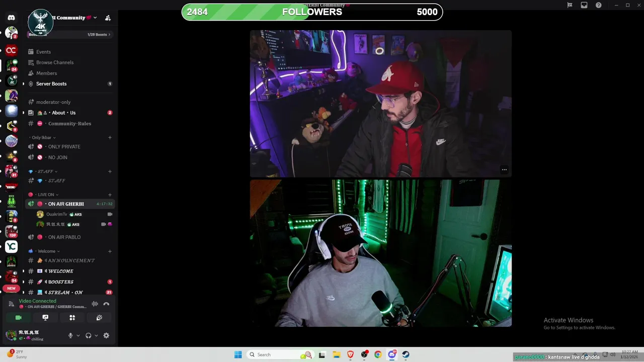
Task: Open Chrome from taskbar
Action: pos(378,354)
